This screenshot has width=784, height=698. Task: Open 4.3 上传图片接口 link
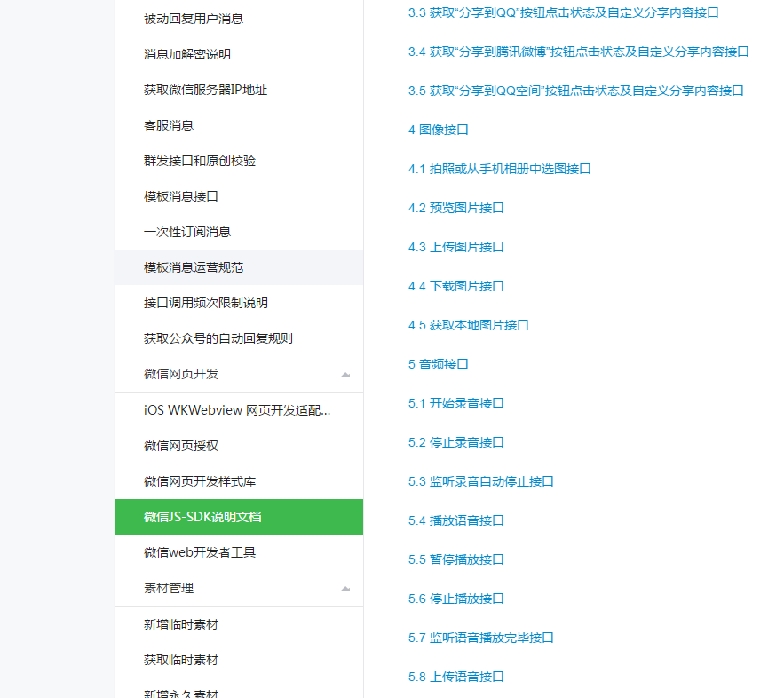(455, 247)
